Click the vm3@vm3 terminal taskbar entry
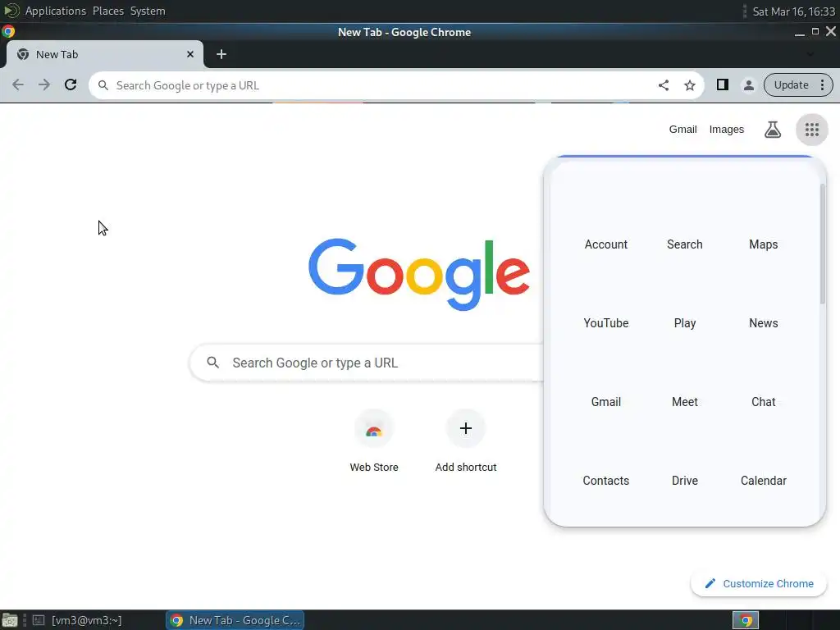Viewport: 840px width, 630px height. [78, 620]
